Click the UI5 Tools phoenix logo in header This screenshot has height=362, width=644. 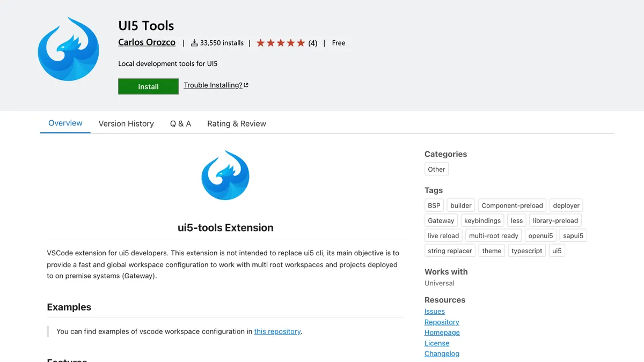[x=69, y=49]
